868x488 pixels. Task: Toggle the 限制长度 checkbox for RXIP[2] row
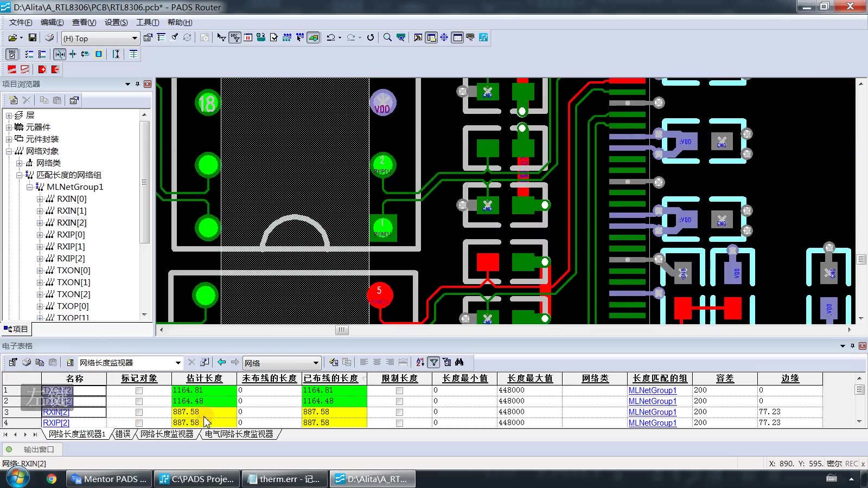pyautogui.click(x=399, y=423)
